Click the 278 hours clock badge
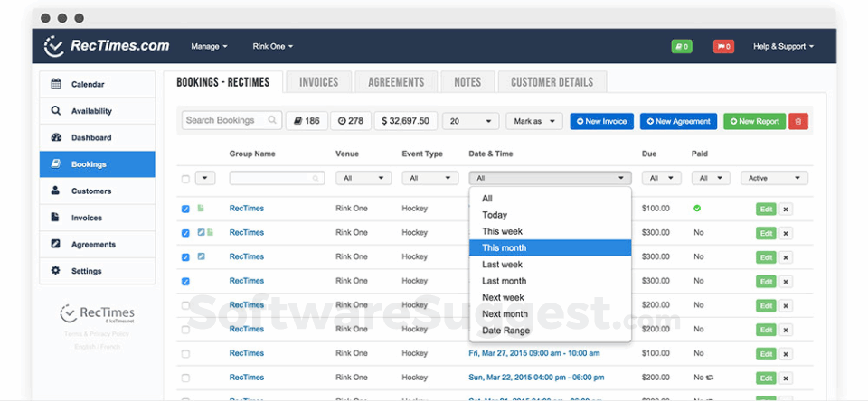The width and height of the screenshot is (868, 401). pyautogui.click(x=351, y=121)
